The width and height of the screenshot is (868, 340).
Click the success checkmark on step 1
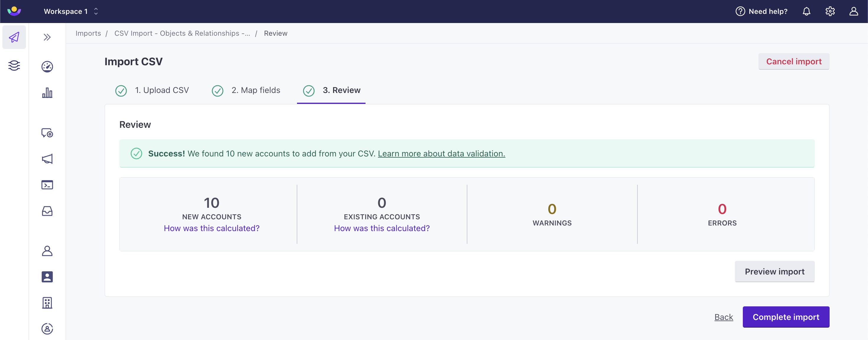(x=121, y=90)
